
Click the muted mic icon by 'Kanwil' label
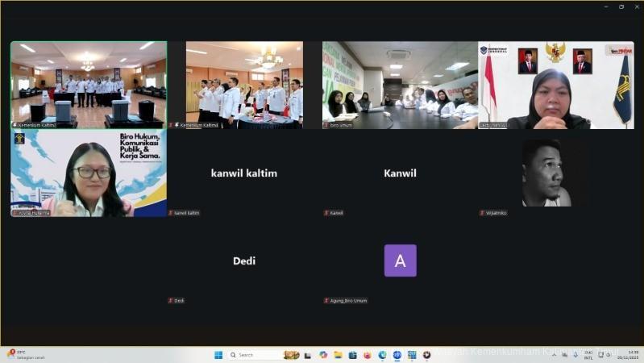point(326,213)
